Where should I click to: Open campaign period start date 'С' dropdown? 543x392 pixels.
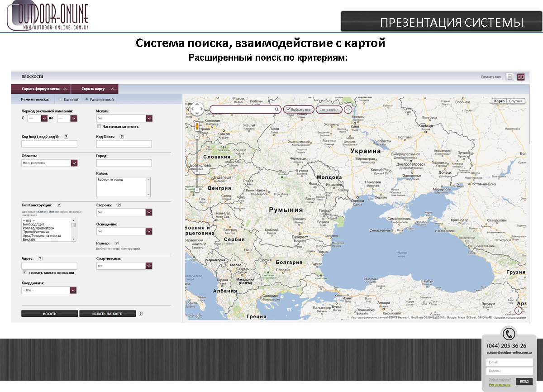(x=37, y=118)
